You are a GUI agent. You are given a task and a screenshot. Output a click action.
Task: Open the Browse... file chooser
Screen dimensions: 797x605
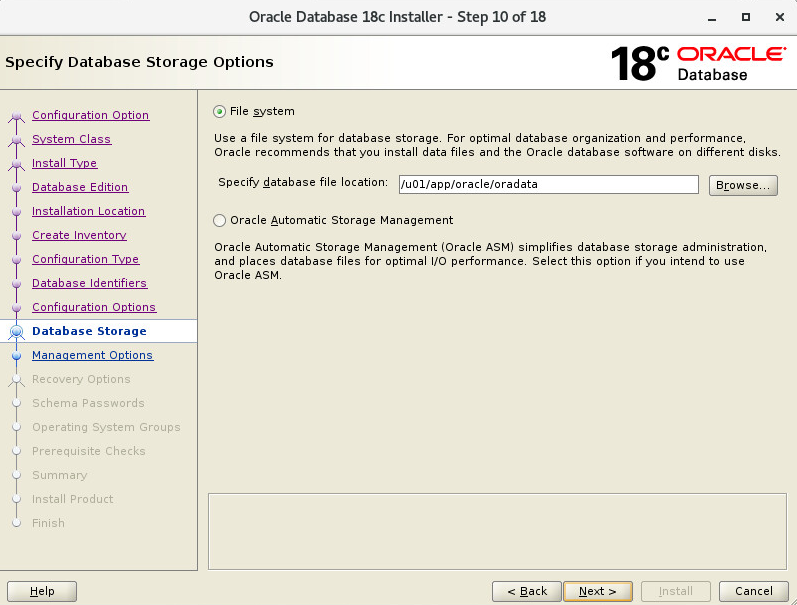tap(743, 186)
